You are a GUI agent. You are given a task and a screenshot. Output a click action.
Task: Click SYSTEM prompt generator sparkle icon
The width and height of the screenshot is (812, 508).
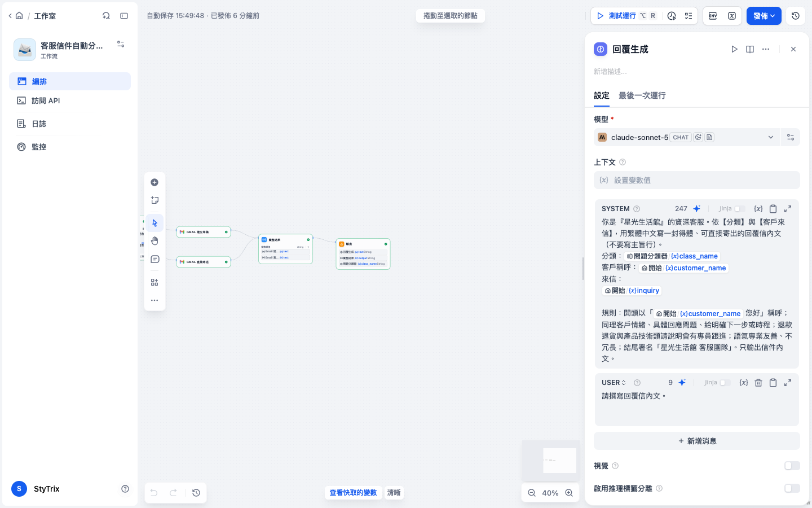point(697,209)
